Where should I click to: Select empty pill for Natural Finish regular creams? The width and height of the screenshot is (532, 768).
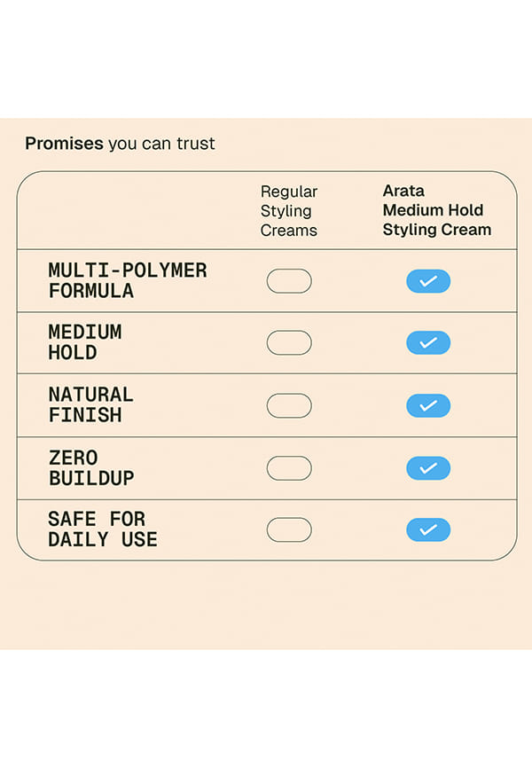(x=289, y=405)
